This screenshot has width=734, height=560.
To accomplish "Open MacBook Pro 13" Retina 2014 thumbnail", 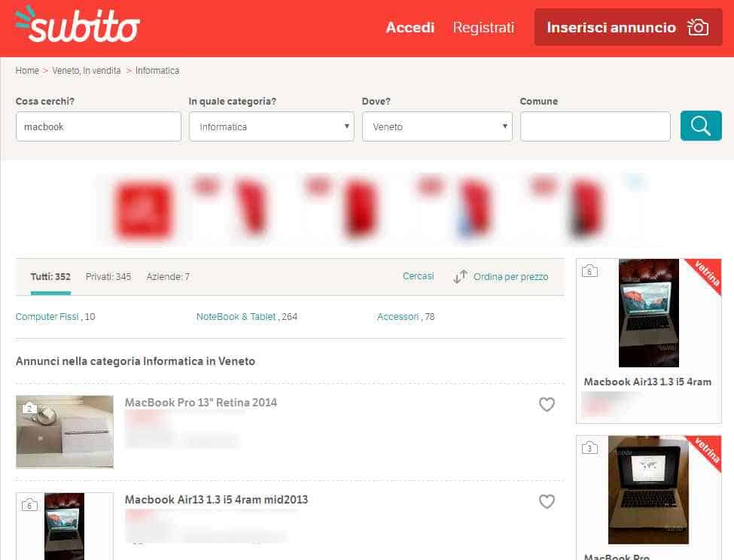I will (x=65, y=431).
